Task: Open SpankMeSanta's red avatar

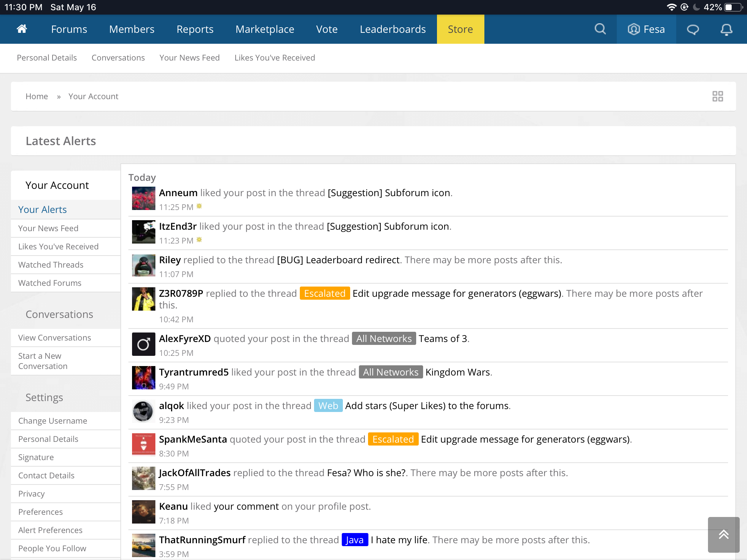Action: tap(143, 445)
